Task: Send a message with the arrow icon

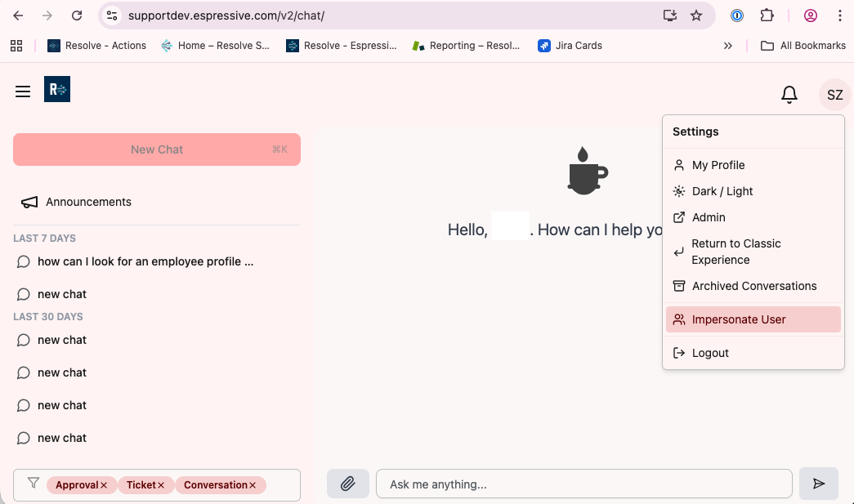Action: [819, 484]
